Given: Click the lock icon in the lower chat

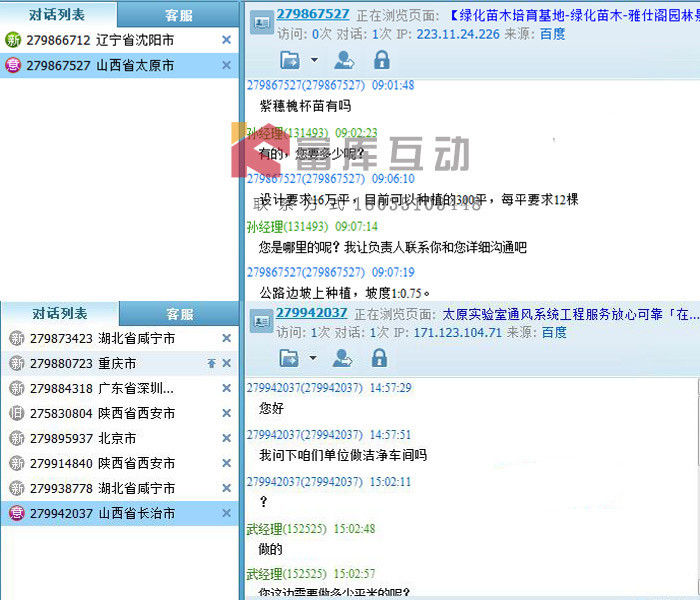Looking at the screenshot, I should [379, 358].
